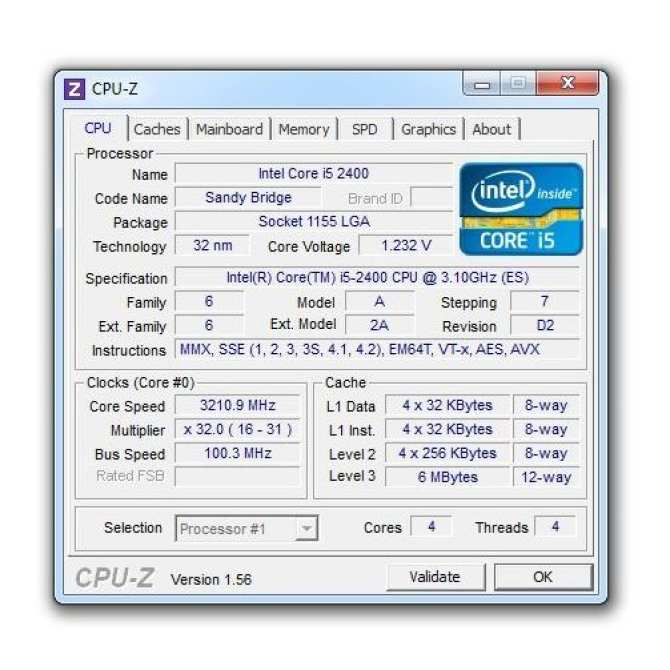Open the SPD tab
Viewport: 670px width, 670px height.
364,129
